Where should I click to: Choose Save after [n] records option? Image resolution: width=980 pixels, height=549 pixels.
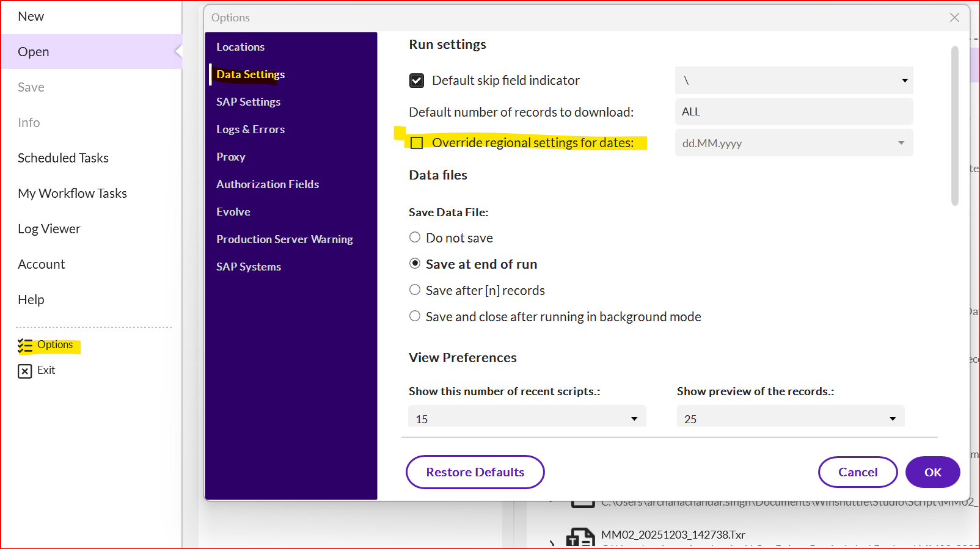point(415,289)
